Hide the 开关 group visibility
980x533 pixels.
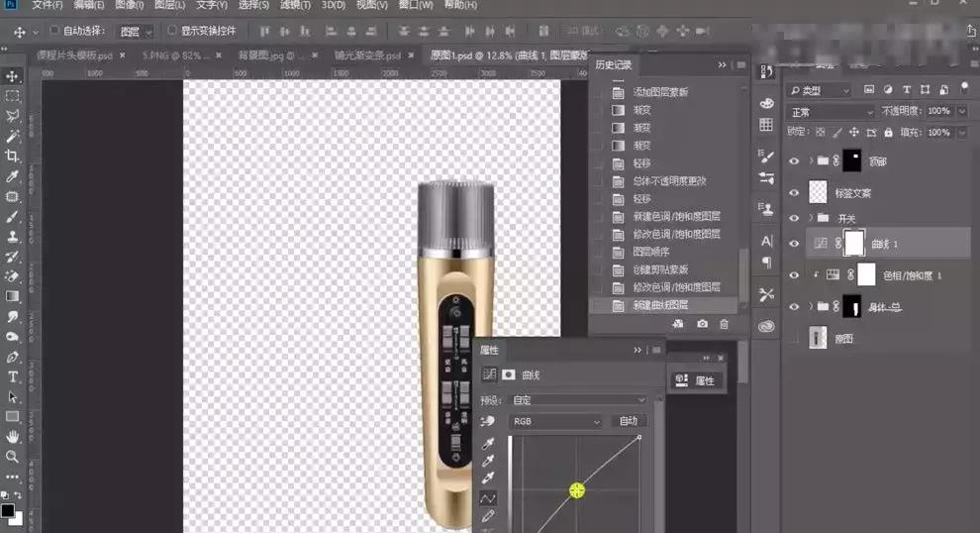[x=794, y=218]
